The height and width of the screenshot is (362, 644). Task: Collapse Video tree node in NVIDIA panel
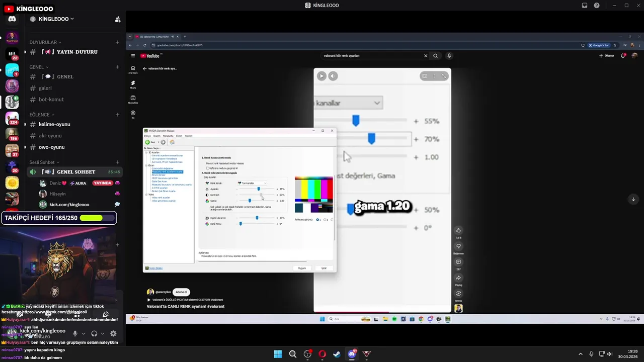147,194
